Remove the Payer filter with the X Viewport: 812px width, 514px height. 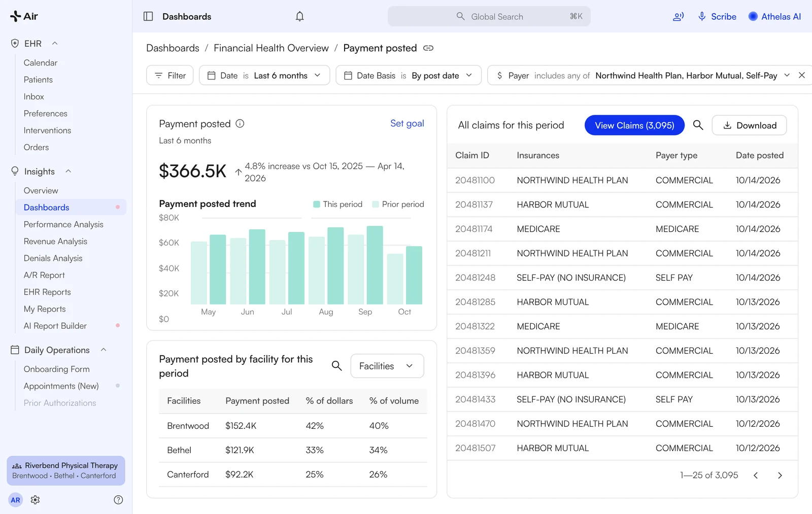(x=802, y=75)
